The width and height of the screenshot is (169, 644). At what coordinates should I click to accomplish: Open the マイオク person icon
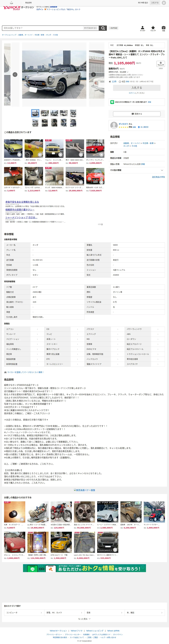[x=142, y=29]
